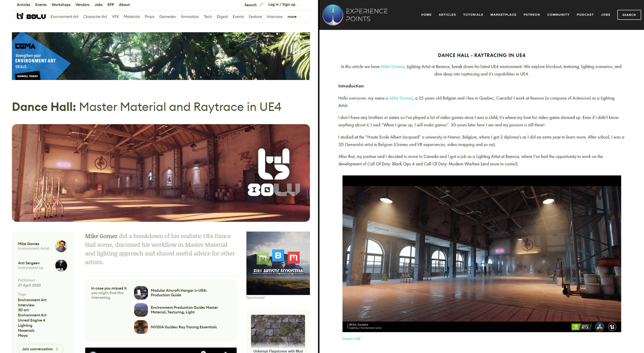The image size is (644, 353).
Task: Select the VFX category
Action: (x=115, y=17)
